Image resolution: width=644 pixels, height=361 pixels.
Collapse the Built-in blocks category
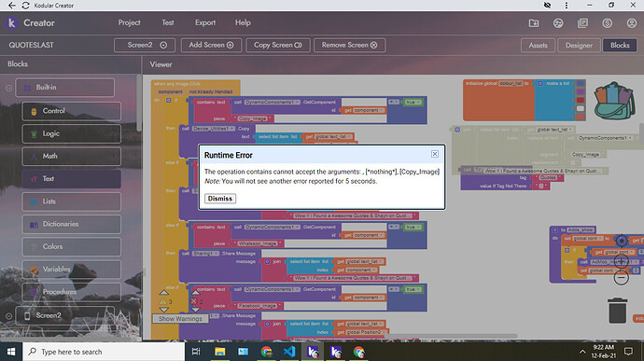click(8, 88)
